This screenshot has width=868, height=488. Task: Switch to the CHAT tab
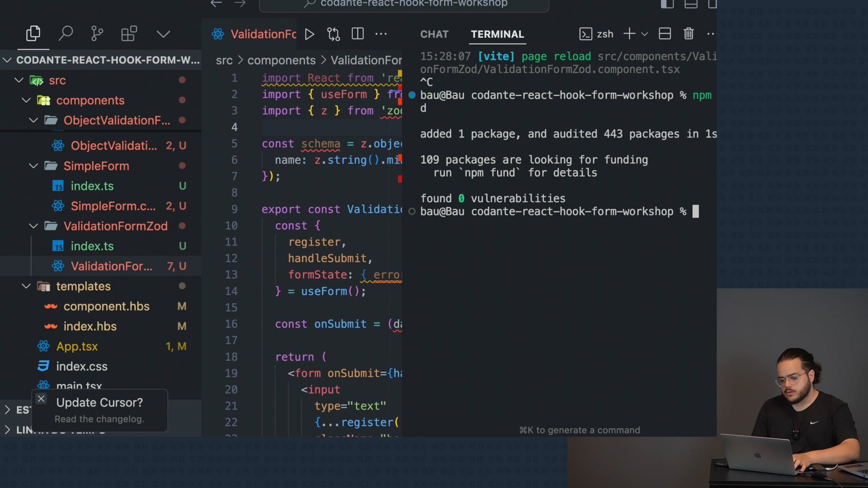(x=434, y=34)
